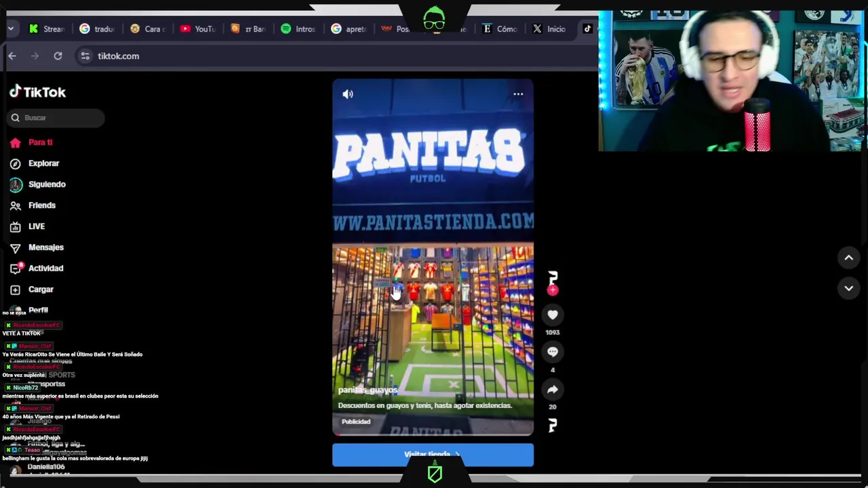The height and width of the screenshot is (488, 868).
Task: Share the video with the arrow icon
Action: [x=553, y=389]
